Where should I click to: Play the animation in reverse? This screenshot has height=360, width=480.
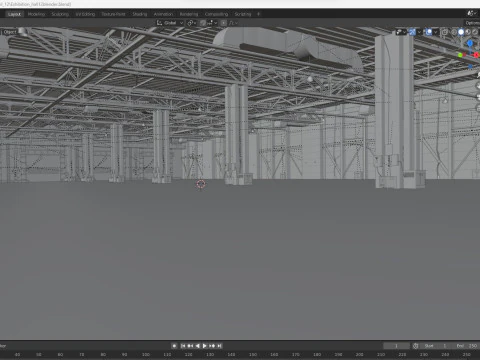197,346
